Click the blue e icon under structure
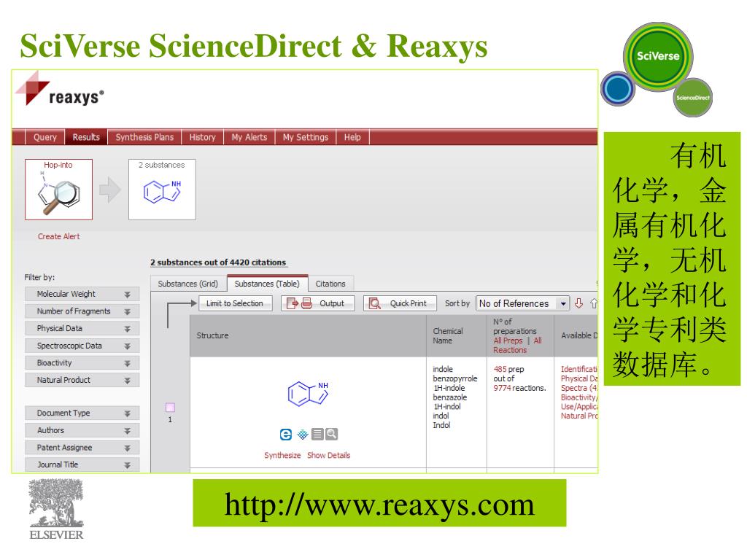Viewport: 747px width, 560px height. pyautogui.click(x=285, y=435)
